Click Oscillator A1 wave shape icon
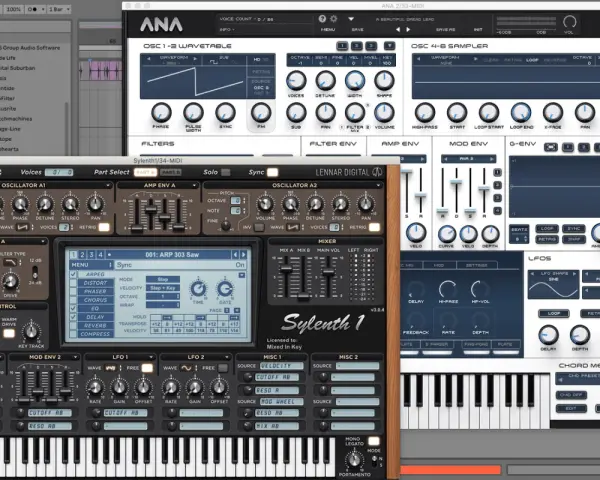This screenshot has height=480, width=600. point(22,227)
